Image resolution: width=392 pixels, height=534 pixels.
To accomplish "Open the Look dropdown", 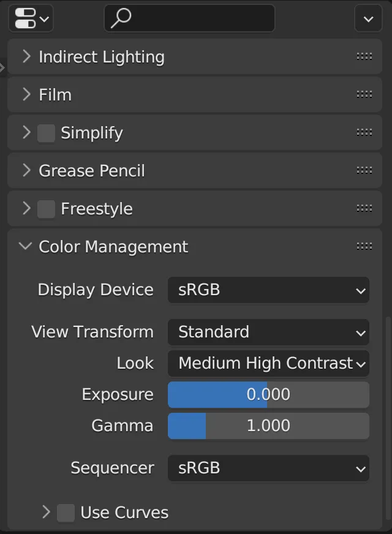I will pos(268,363).
